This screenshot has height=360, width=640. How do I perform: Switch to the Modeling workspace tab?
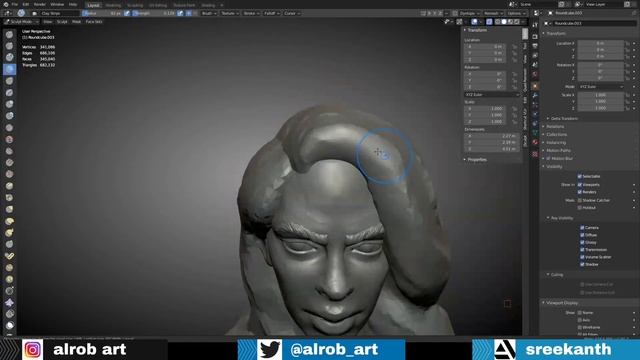coord(113,5)
